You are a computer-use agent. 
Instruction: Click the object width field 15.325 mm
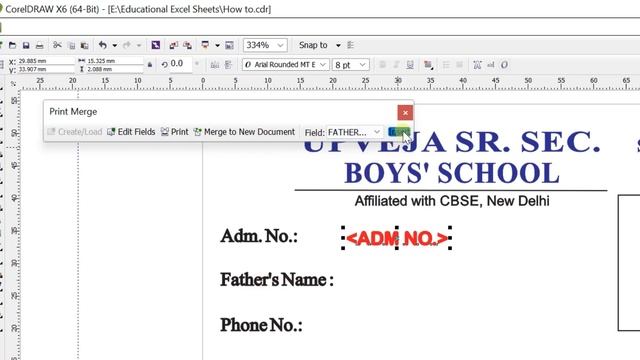[x=115, y=61]
